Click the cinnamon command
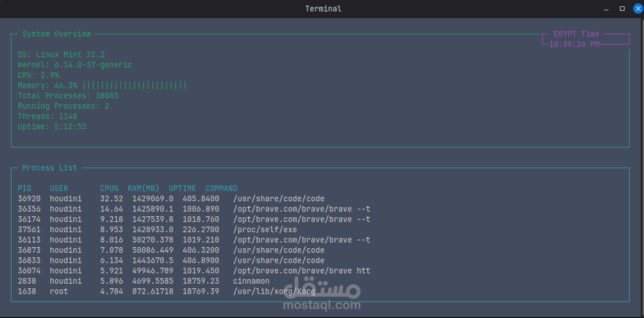Viewport: 644px width, 318px height. 251,281
